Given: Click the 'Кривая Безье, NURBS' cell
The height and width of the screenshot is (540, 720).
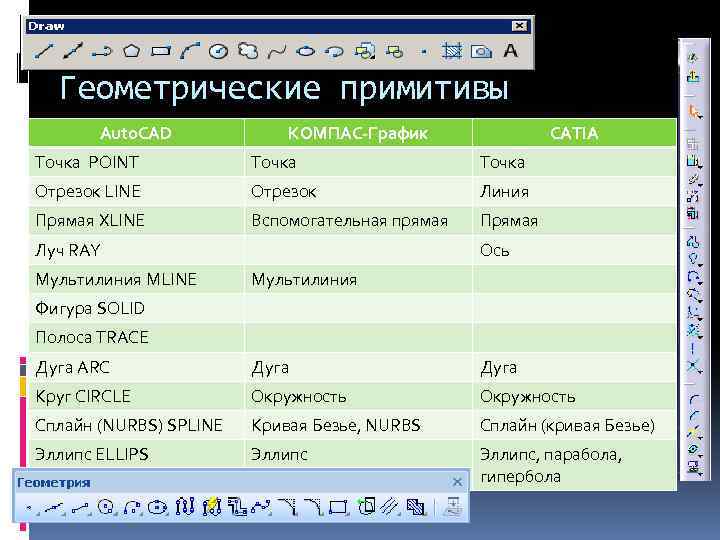Looking at the screenshot, I should [358, 425].
